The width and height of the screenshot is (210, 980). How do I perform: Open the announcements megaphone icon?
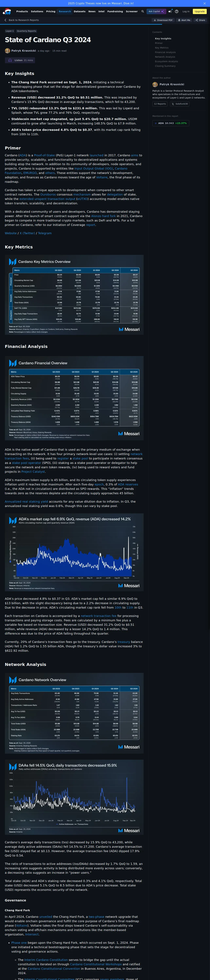pos(170,11)
